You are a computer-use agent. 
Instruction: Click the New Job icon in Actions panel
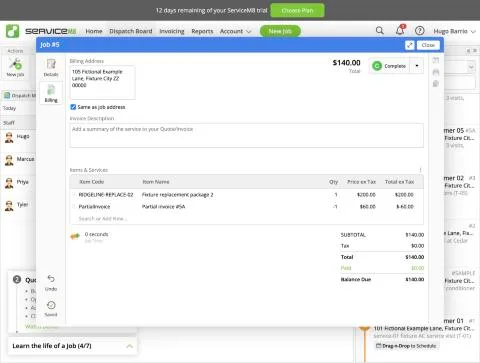coord(15,63)
